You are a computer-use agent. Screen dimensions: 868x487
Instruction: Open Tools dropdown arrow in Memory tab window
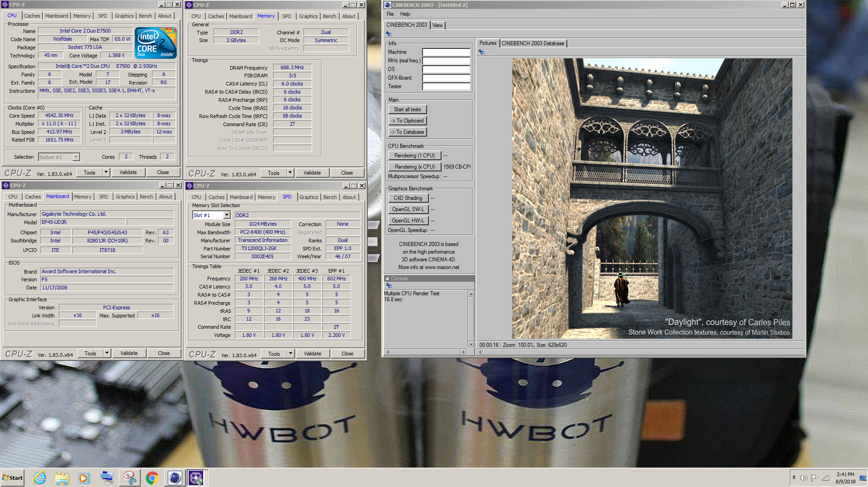[x=290, y=173]
